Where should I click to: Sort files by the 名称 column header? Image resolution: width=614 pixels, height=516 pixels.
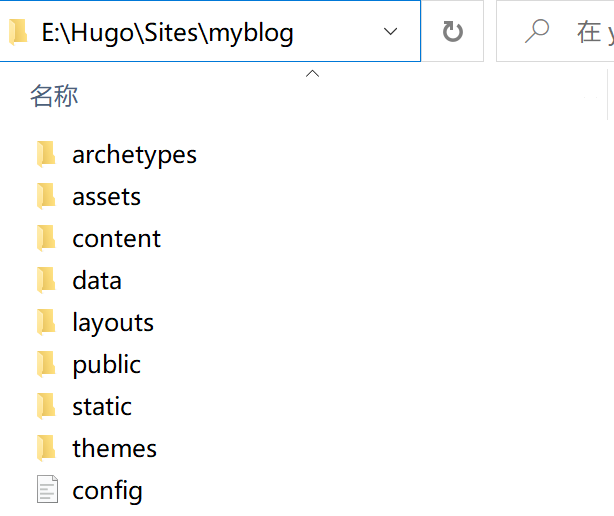(54, 96)
